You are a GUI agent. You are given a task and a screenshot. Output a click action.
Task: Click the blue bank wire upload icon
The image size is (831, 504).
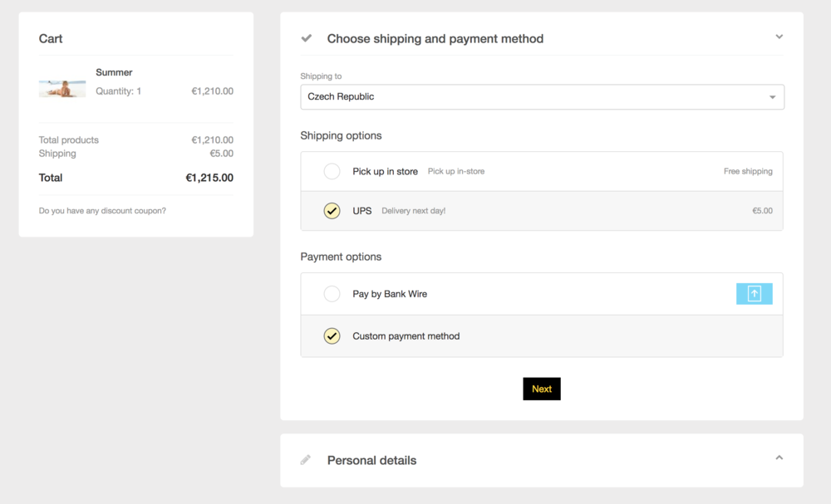(754, 294)
